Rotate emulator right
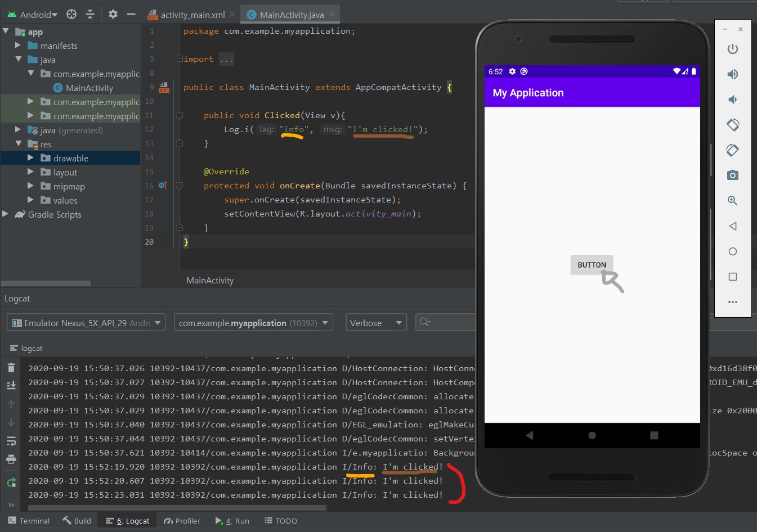Viewport: 757px width, 532px height. 732,150
